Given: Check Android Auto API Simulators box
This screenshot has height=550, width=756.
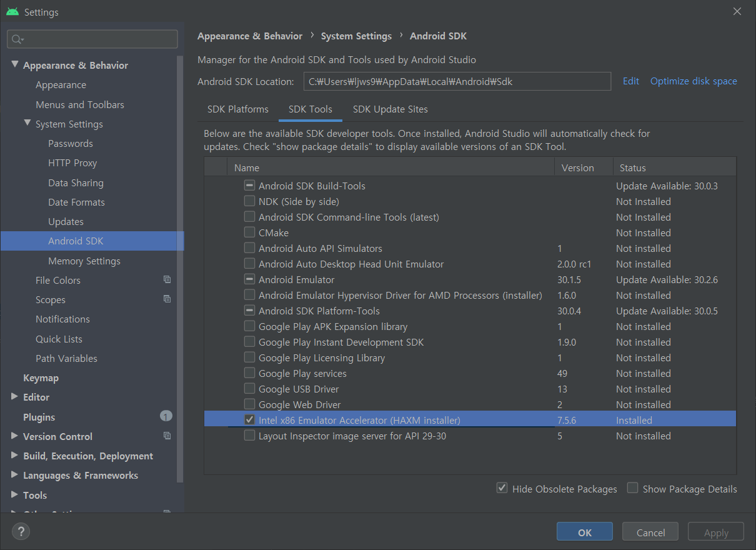Looking at the screenshot, I should coord(249,248).
